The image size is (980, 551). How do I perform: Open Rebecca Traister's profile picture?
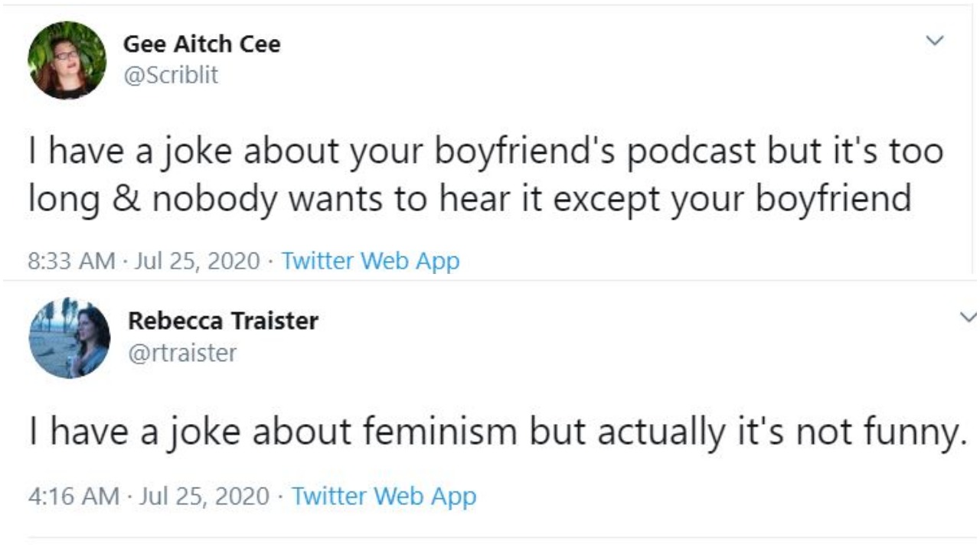coord(69,337)
